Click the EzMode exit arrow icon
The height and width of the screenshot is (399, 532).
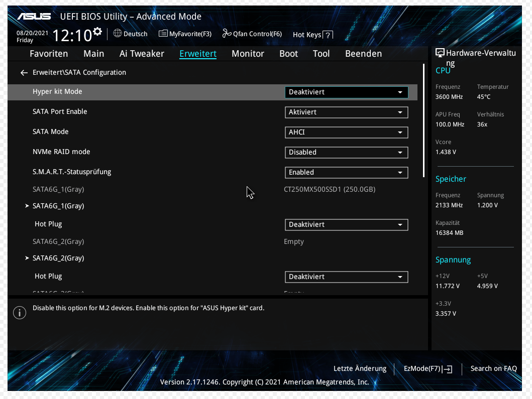point(448,369)
